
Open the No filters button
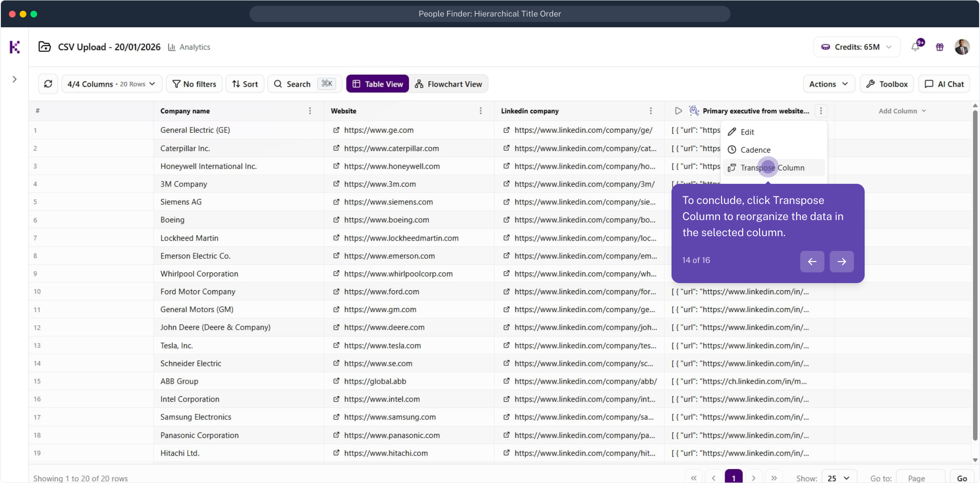click(x=194, y=84)
